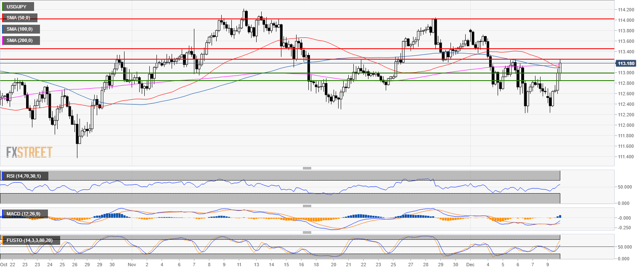Open the RSI (14,70,30,1) indicator label

pyautogui.click(x=24, y=176)
